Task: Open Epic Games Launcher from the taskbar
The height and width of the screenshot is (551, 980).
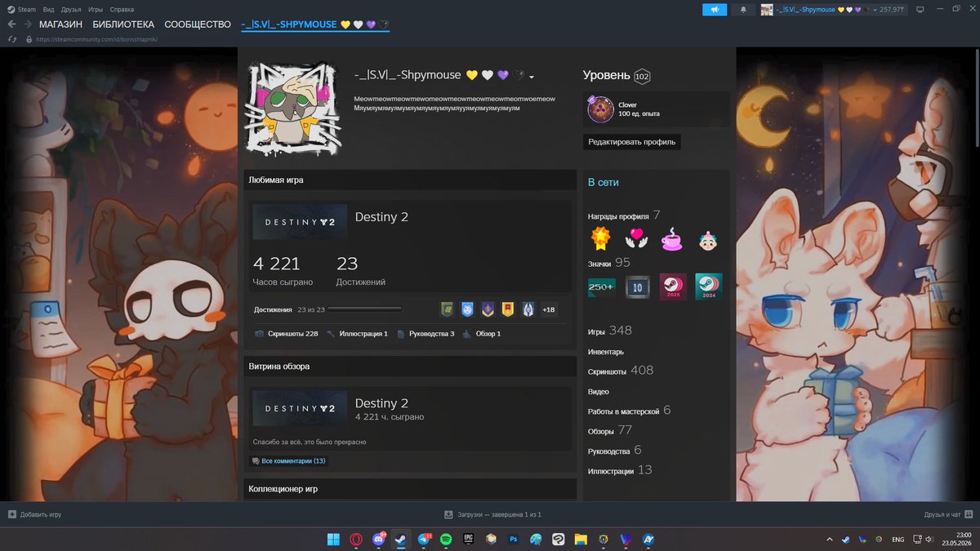Action: coord(469,539)
